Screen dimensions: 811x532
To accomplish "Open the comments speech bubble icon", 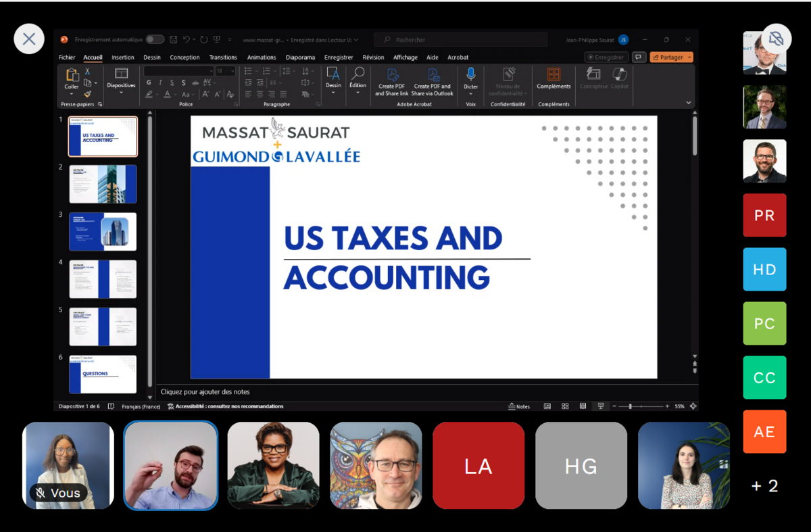I will click(x=638, y=57).
